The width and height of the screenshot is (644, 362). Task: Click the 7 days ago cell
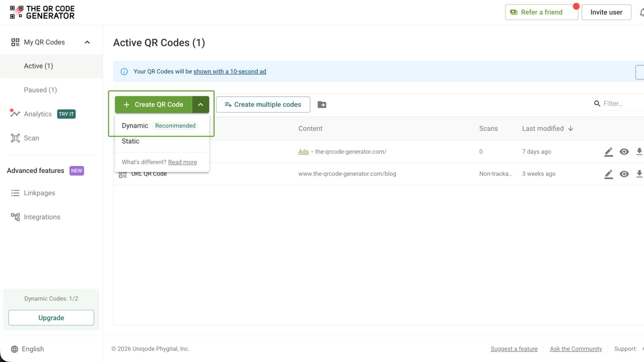tap(537, 152)
